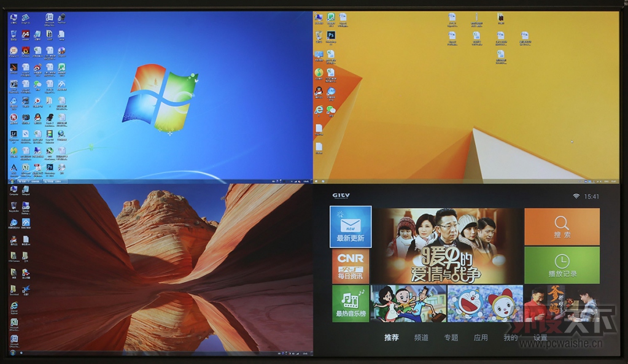Image resolution: width=628 pixels, height=364 pixels.
Task: Open the orange 3DMark 11 icon
Action: pos(14,50)
